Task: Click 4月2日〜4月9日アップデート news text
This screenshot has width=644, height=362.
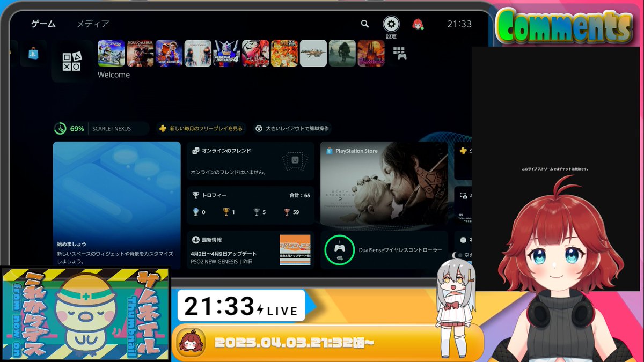Action: [x=224, y=253]
